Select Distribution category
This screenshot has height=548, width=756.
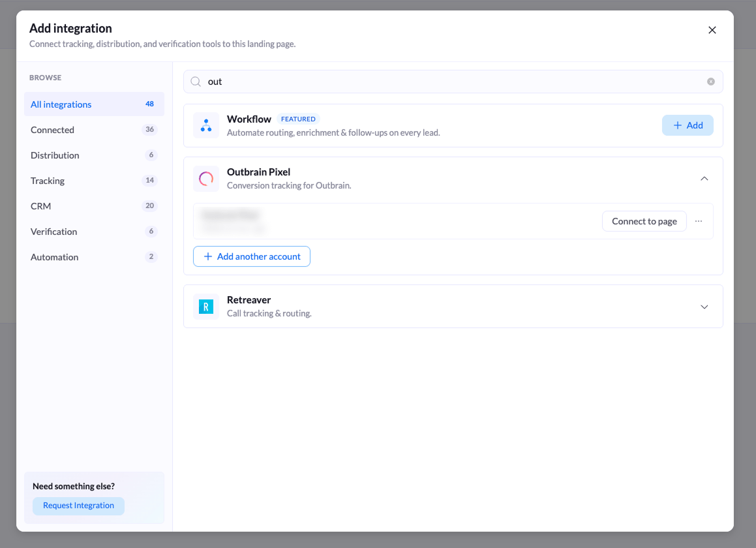(94, 155)
